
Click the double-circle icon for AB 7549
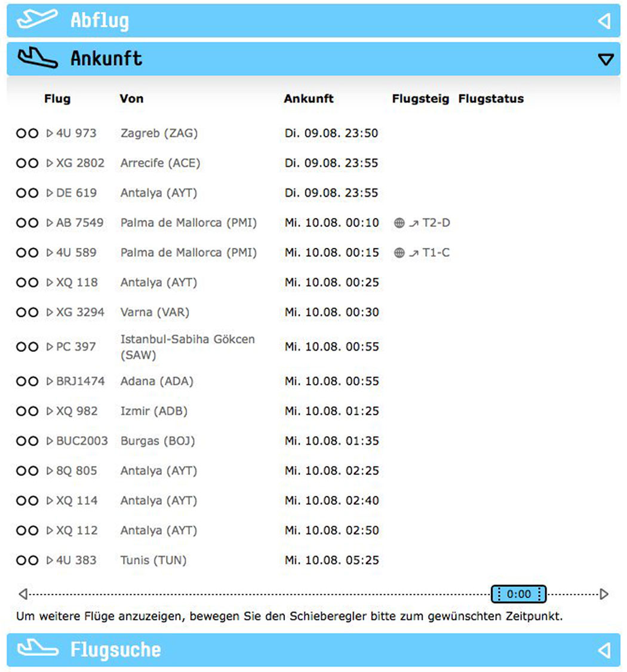click(27, 223)
